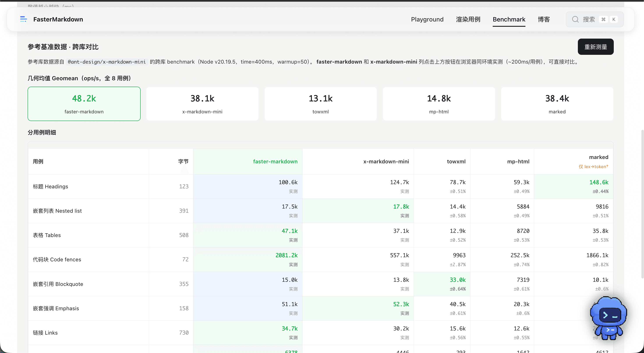Select the 代码块 Code fences row label
Image resolution: width=644 pixels, height=353 pixels.
[x=57, y=259]
